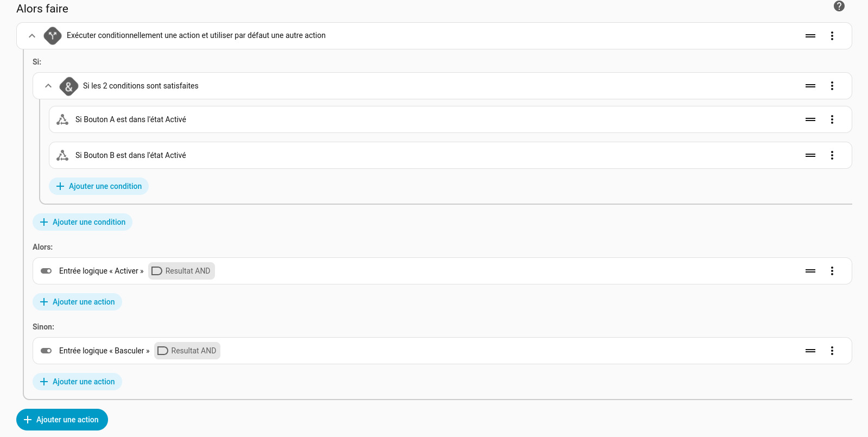Click 'Ajouter une condition' under the Si section
The image size is (868, 437).
83,222
